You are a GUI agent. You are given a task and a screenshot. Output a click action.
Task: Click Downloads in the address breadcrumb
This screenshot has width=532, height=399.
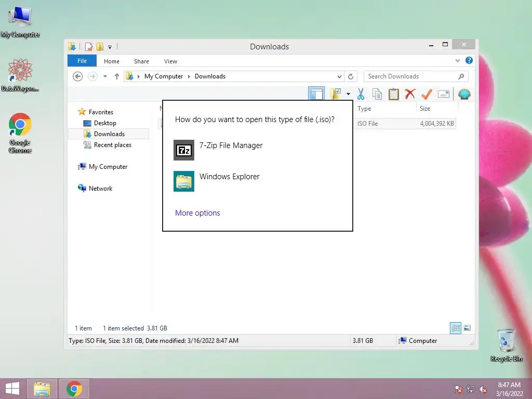(210, 76)
